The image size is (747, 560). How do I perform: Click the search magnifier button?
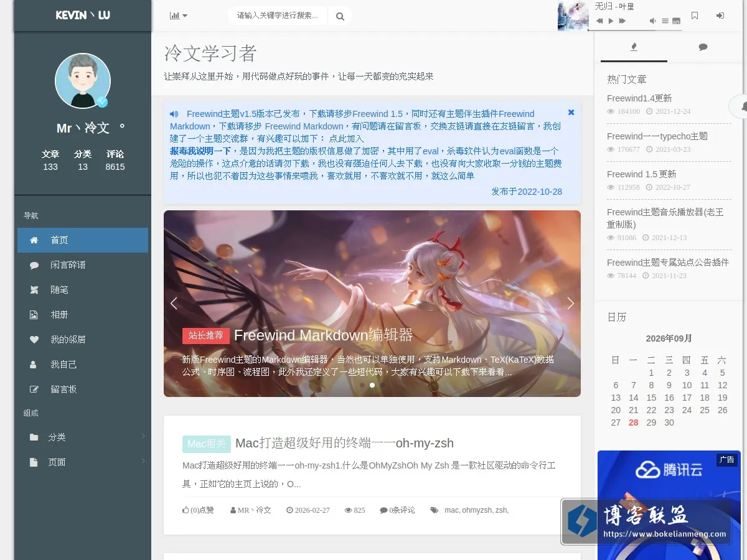point(340,16)
